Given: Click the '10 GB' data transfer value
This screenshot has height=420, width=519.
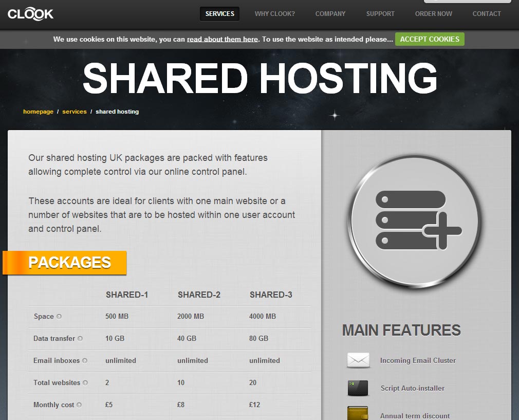Looking at the screenshot, I should coord(115,338).
